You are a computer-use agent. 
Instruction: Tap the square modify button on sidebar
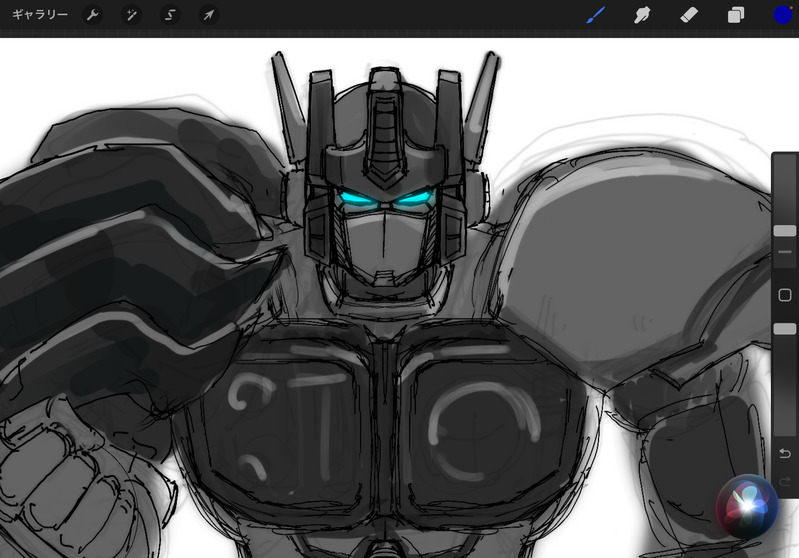tap(785, 295)
